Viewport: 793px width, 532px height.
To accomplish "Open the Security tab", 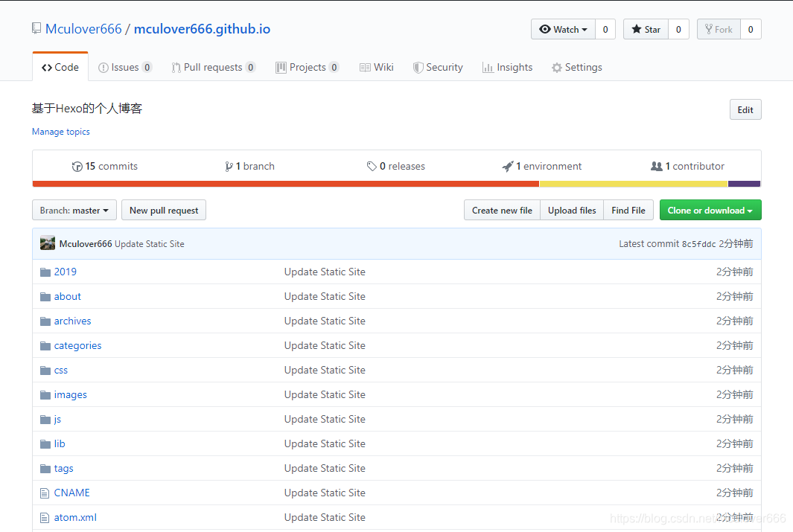I will (x=438, y=67).
